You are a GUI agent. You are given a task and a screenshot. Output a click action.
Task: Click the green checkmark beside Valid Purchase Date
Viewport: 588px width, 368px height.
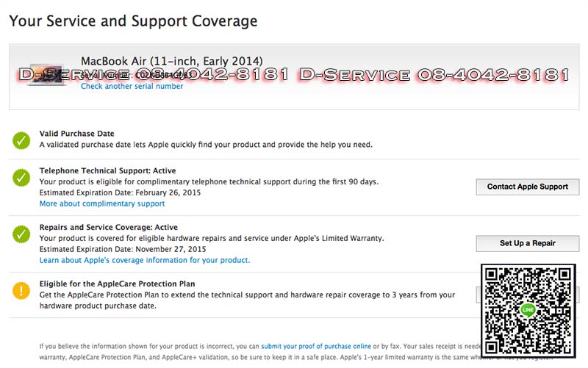21,140
